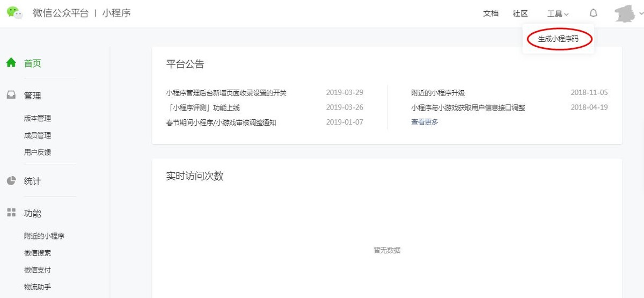The image size is (644, 298).
Task: Click the pie chart icon beside 统计
Action: [11, 181]
